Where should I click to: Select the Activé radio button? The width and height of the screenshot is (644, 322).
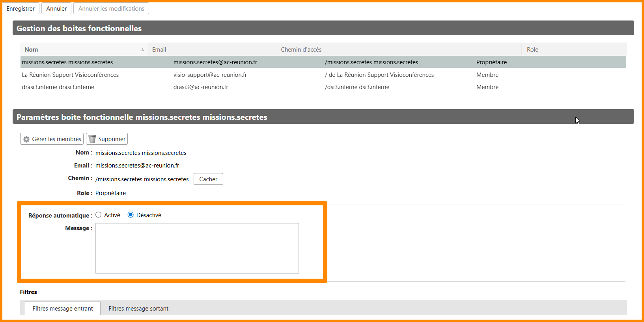click(99, 215)
